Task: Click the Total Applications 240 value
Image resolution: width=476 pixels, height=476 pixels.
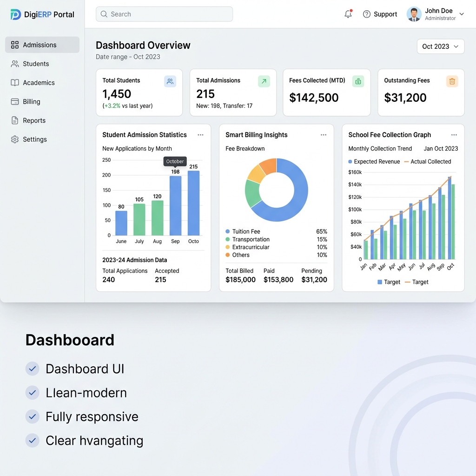Action: click(108, 280)
